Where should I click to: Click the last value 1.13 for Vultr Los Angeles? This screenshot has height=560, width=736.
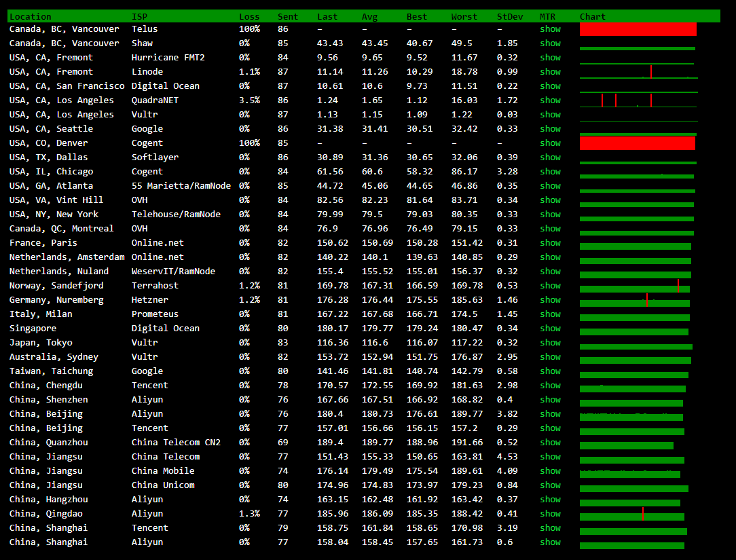coord(327,115)
